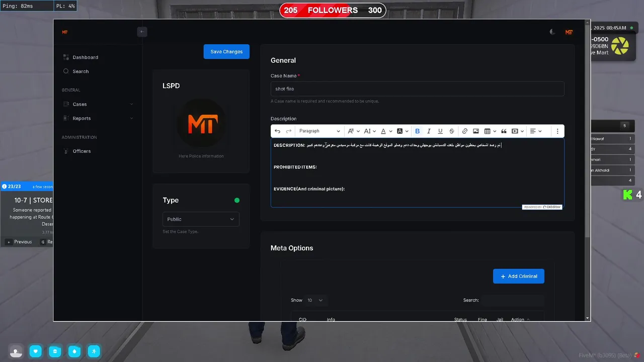
Task: Click the Previous dispatch alert button
Action: 19,242
